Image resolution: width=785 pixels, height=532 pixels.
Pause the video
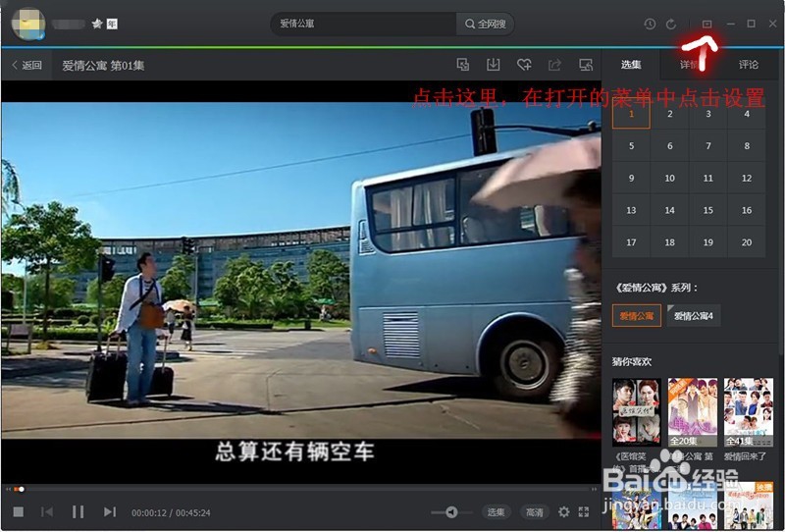click(x=78, y=511)
